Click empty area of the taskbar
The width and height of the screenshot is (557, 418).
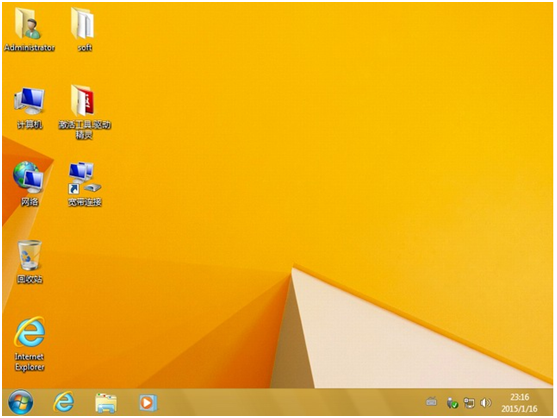point(284,402)
